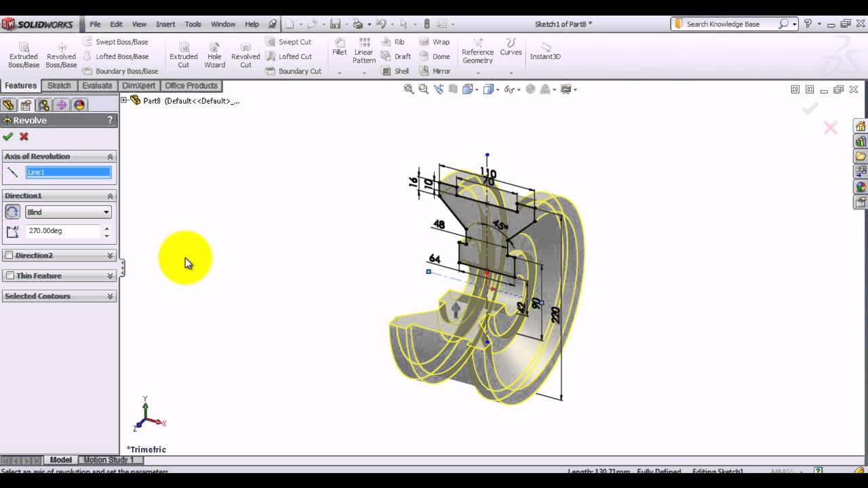The width and height of the screenshot is (868, 488).
Task: Increase the angle with up spinner
Action: [x=106, y=228]
